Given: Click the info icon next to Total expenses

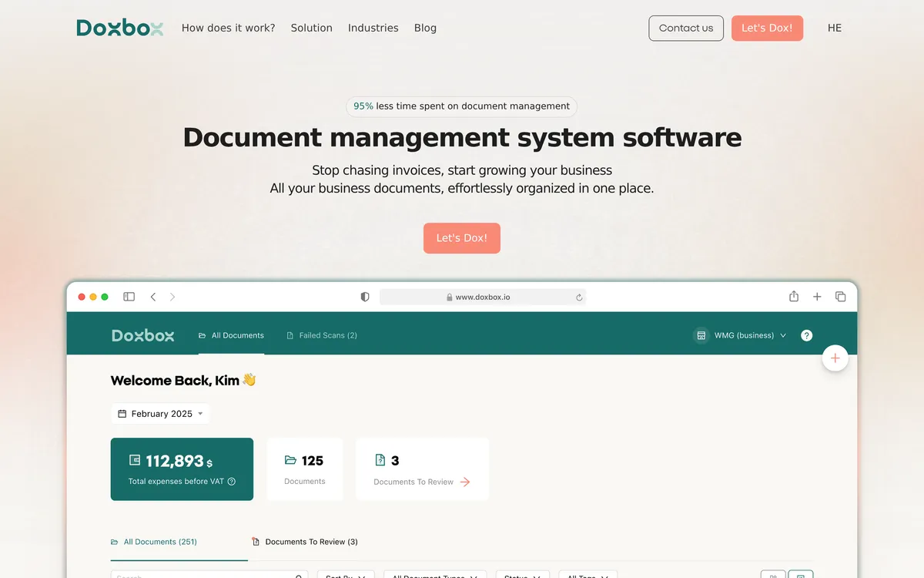Looking at the screenshot, I should 232,482.
